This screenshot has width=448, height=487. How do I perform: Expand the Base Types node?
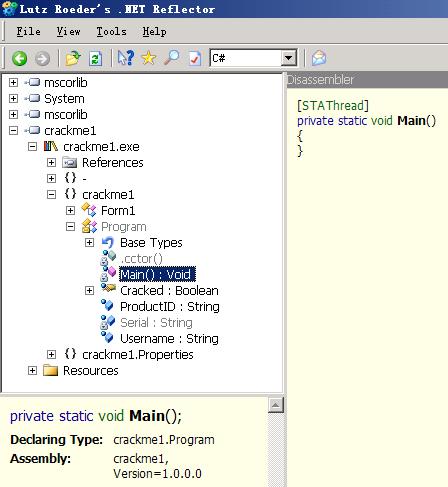[89, 243]
